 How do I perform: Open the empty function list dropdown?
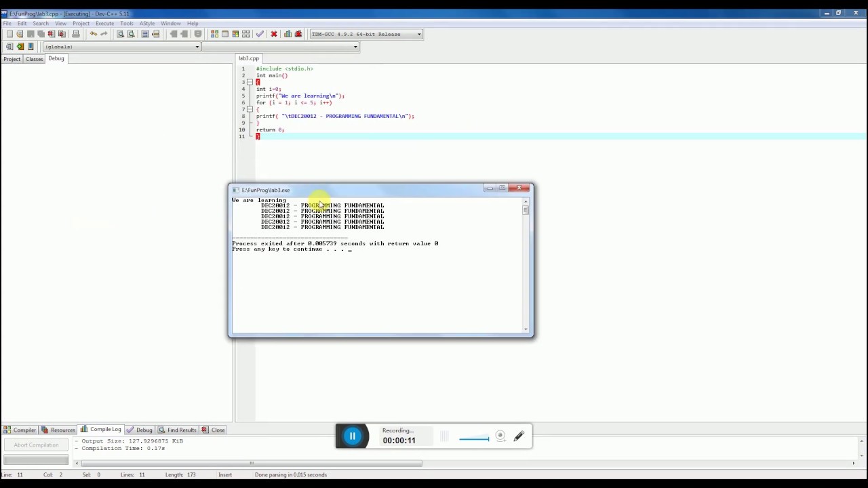click(x=280, y=47)
